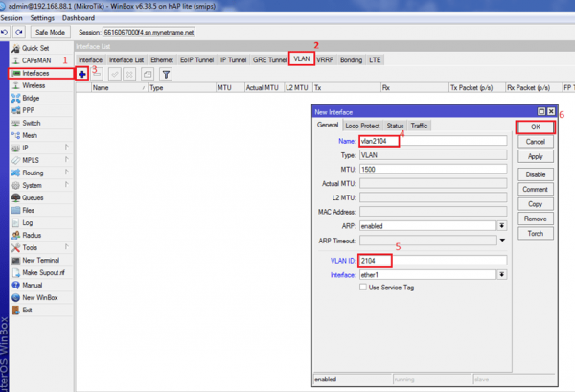The height and width of the screenshot is (392, 575).
Task: Click the Disable button in dialog
Action: point(536,174)
